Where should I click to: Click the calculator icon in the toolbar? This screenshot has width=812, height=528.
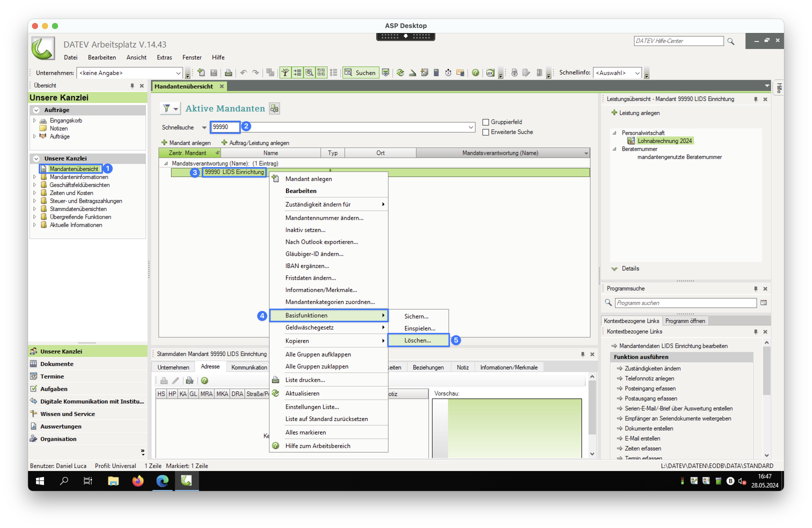436,73
